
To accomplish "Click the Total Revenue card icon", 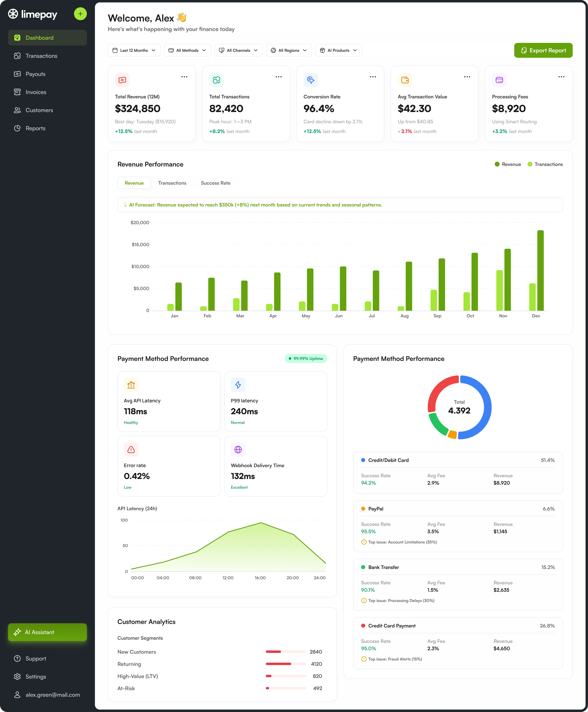I will 122,80.
